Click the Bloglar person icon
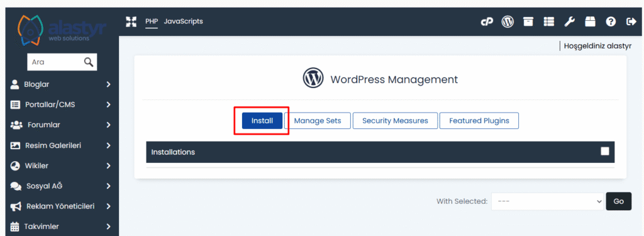The width and height of the screenshot is (644, 236). point(15,84)
